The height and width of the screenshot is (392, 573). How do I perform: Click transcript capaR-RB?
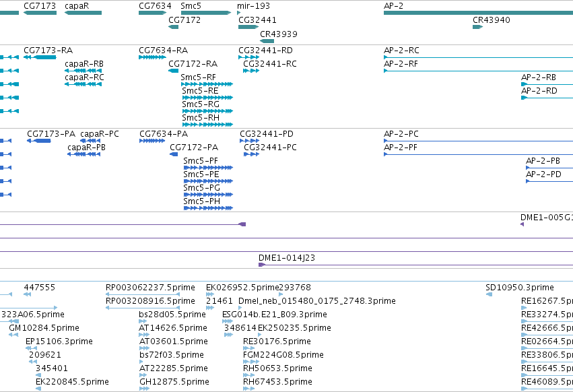pyautogui.click(x=83, y=71)
